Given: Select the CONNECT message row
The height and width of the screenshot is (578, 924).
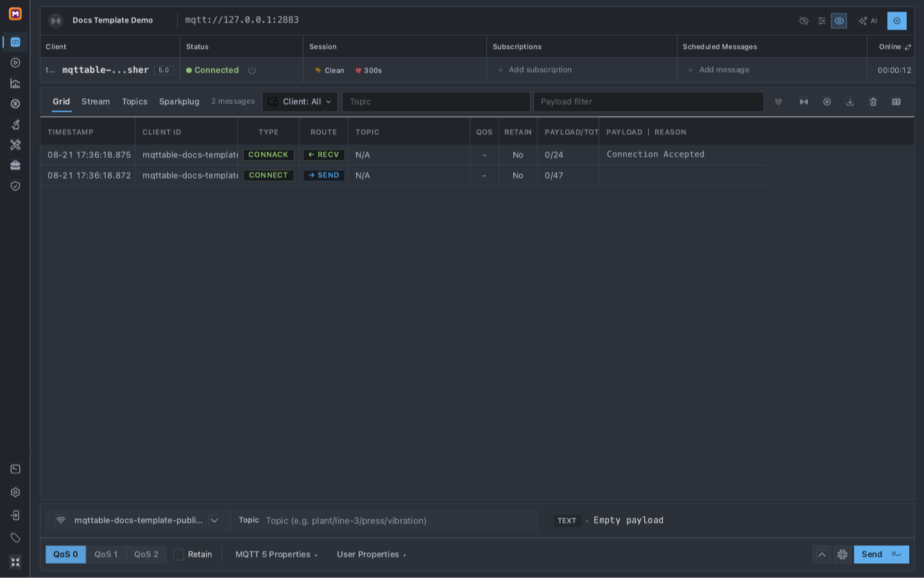Looking at the screenshot, I should pyautogui.click(x=403, y=175).
